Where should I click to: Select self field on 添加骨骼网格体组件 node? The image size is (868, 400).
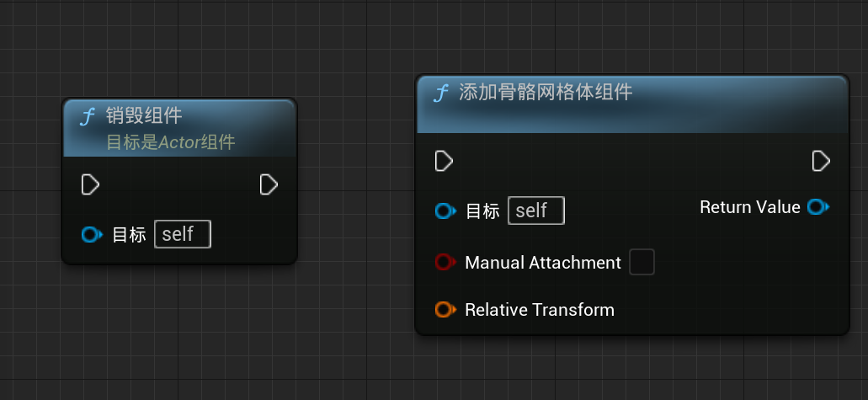tap(536, 211)
